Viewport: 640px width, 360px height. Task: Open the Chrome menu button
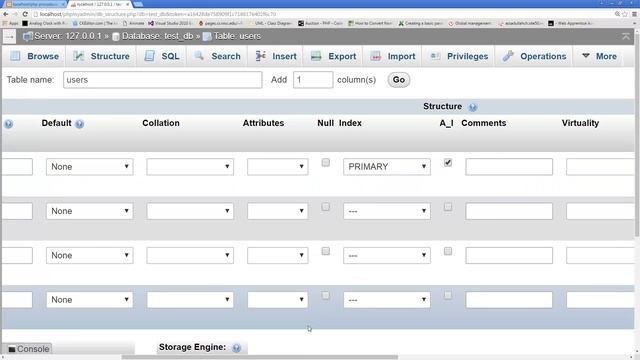point(634,14)
